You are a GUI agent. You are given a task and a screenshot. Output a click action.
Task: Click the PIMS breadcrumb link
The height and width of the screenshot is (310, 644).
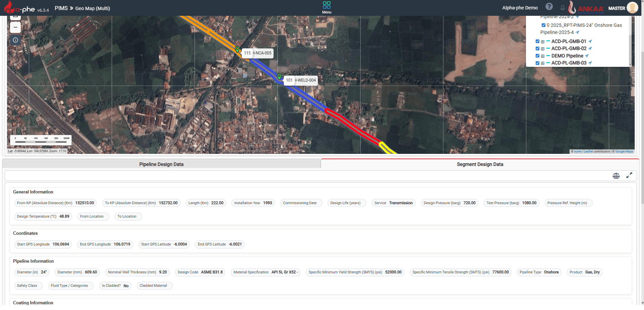[61, 8]
